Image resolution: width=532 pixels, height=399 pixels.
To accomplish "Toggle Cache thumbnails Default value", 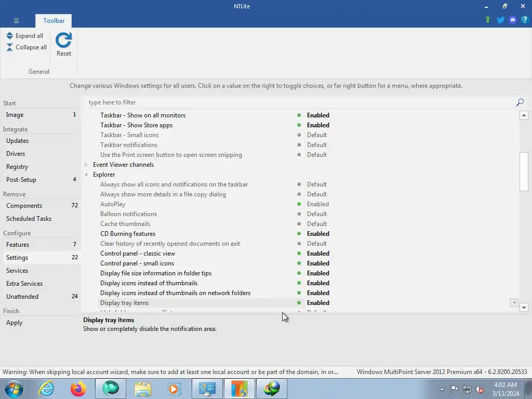I will pyautogui.click(x=316, y=223).
